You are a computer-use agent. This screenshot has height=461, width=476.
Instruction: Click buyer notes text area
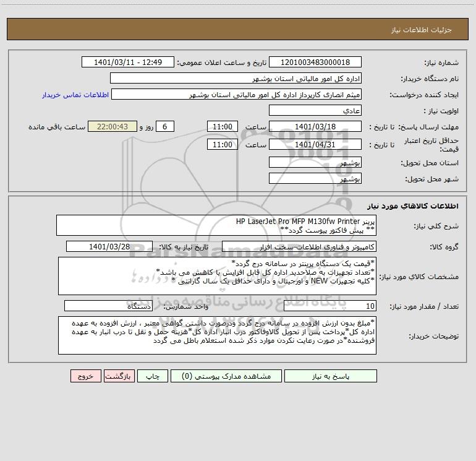[217, 335]
